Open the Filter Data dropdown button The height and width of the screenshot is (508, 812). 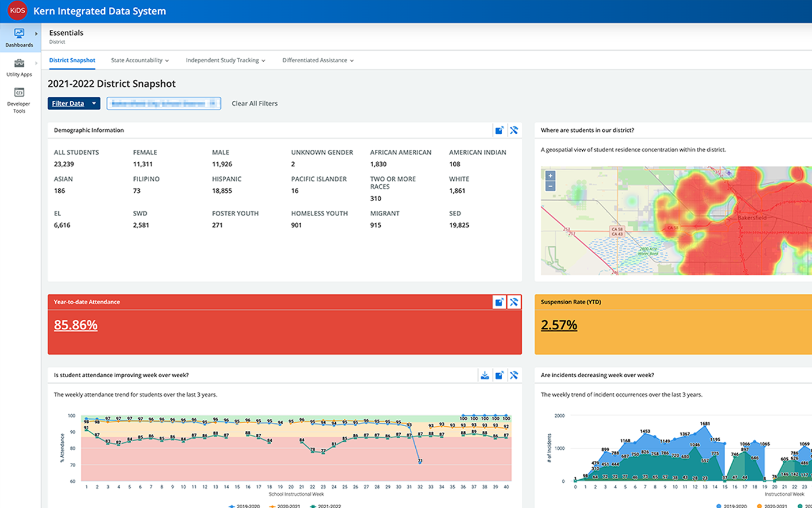click(x=74, y=104)
